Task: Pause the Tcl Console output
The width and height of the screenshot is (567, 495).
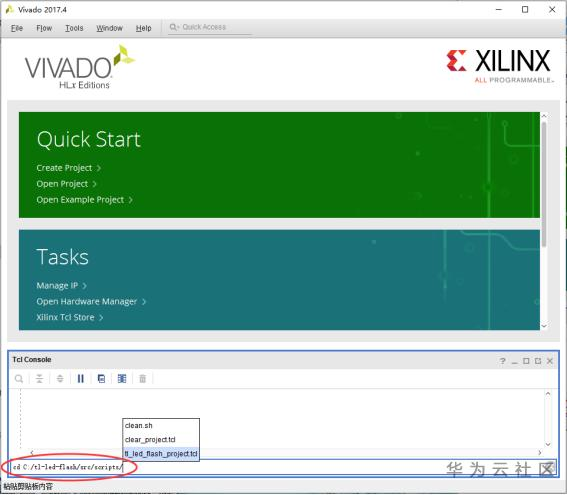Action: point(81,379)
